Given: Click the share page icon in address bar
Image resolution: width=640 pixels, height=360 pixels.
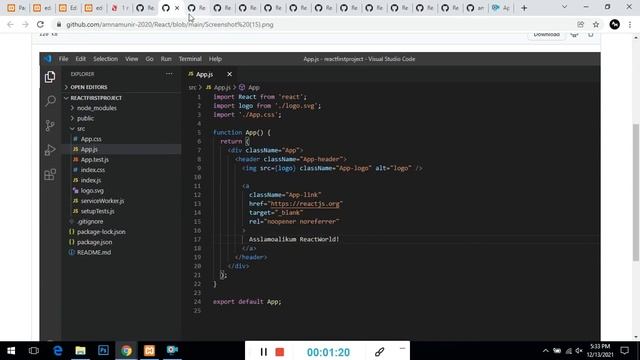Looking at the screenshot, I should pyautogui.click(x=580, y=24).
